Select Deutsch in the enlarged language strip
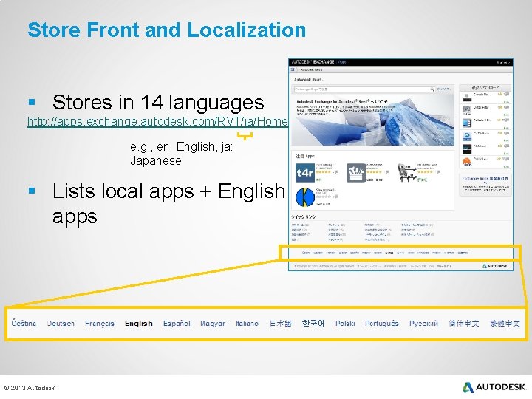532x399 pixels. (x=61, y=324)
